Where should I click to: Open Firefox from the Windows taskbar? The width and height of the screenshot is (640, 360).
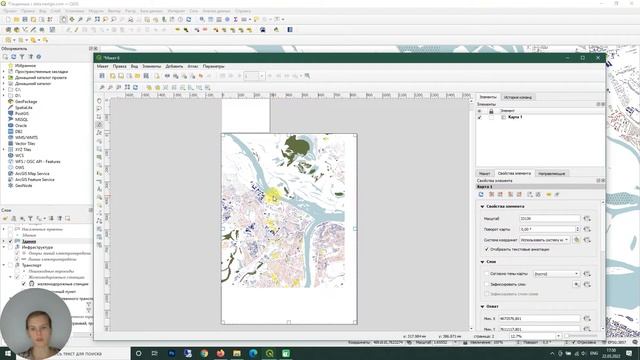[220, 353]
